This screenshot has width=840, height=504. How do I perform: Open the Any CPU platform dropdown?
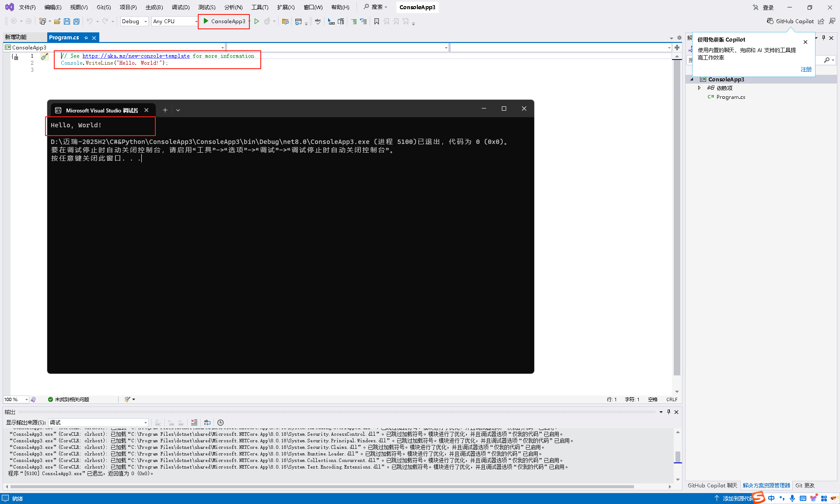(175, 21)
